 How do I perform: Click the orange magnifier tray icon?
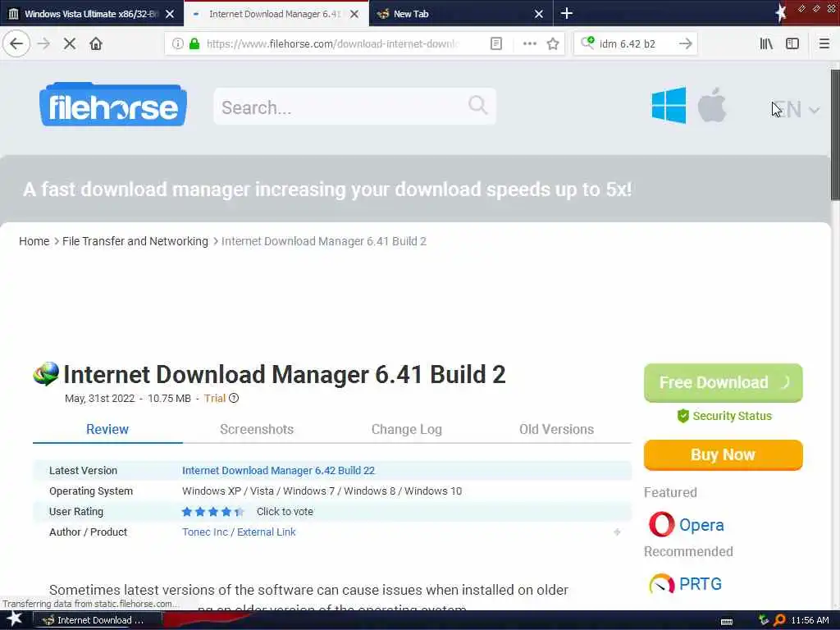click(779, 620)
